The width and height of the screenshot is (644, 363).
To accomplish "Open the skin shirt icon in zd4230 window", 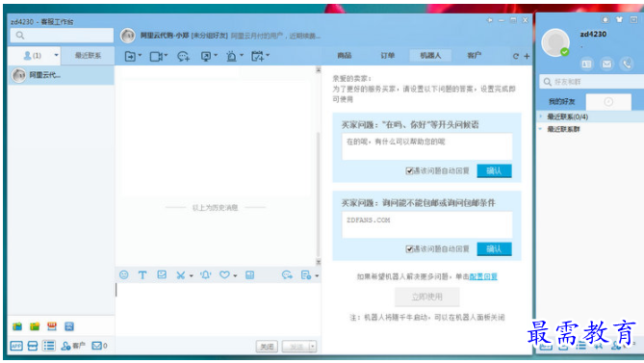I will [x=619, y=19].
